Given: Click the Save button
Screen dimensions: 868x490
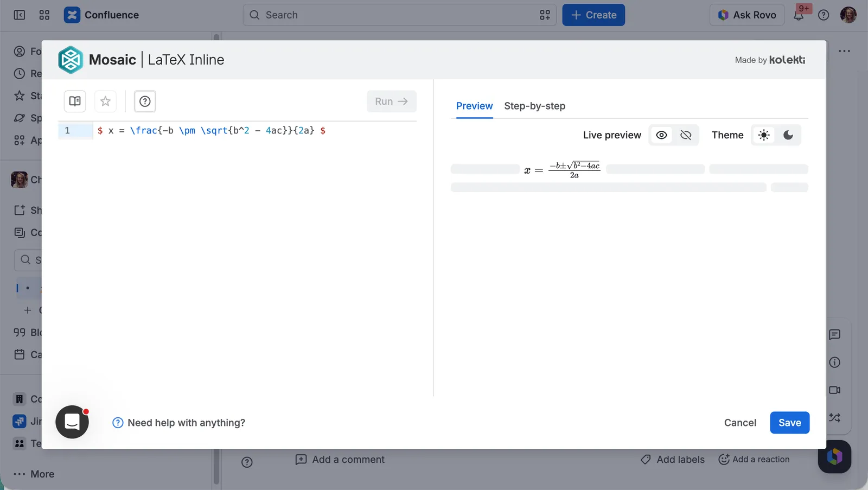Looking at the screenshot, I should click(x=789, y=423).
